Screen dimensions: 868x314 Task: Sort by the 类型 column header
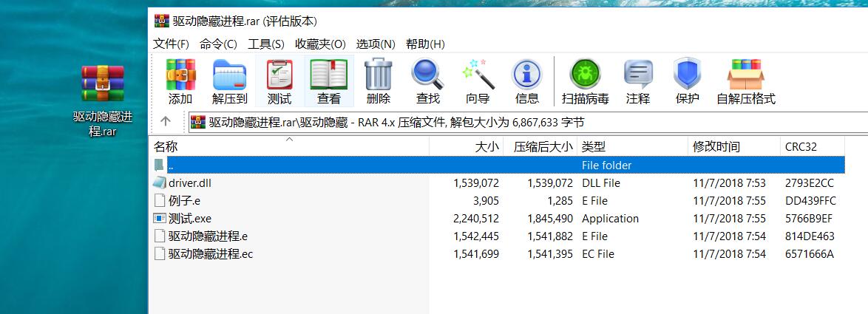point(633,147)
